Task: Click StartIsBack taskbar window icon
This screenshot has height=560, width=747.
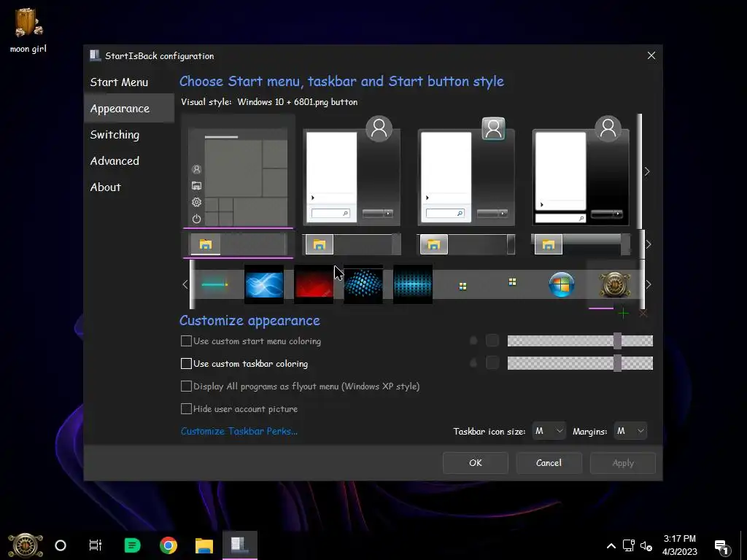Action: click(239, 545)
